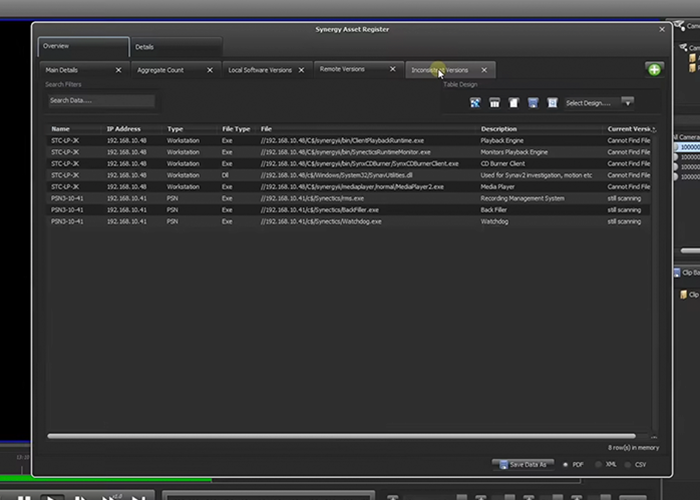Select the MediaPlayer2.exe file path
The width and height of the screenshot is (700, 500).
352,187
